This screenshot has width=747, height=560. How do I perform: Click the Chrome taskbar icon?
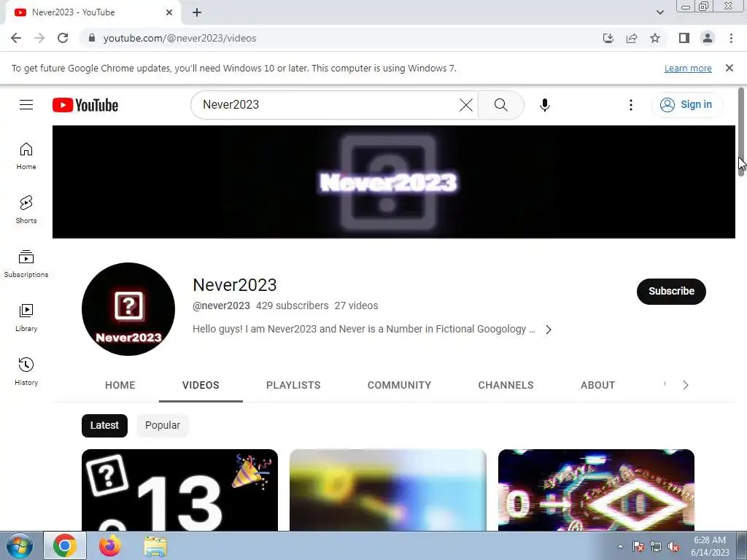(65, 545)
